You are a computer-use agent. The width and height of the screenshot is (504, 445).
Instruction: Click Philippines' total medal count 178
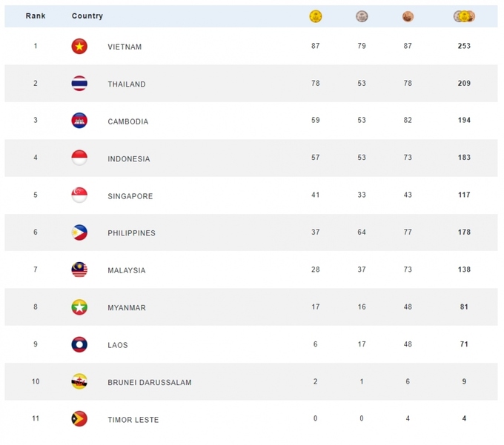coord(464,232)
